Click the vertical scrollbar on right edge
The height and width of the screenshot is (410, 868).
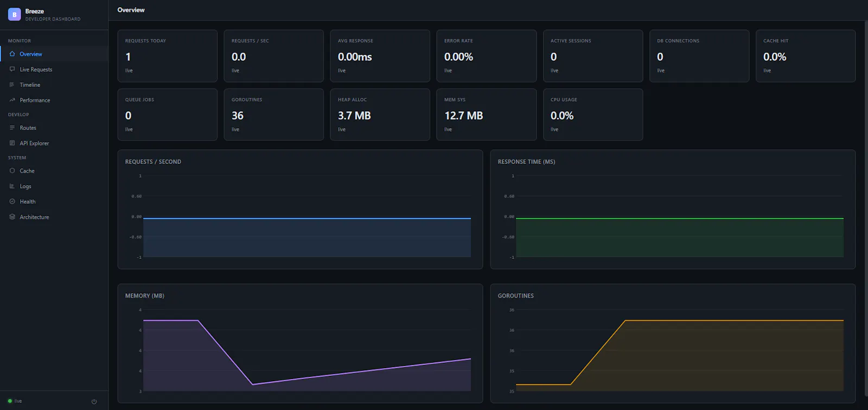pos(866,209)
